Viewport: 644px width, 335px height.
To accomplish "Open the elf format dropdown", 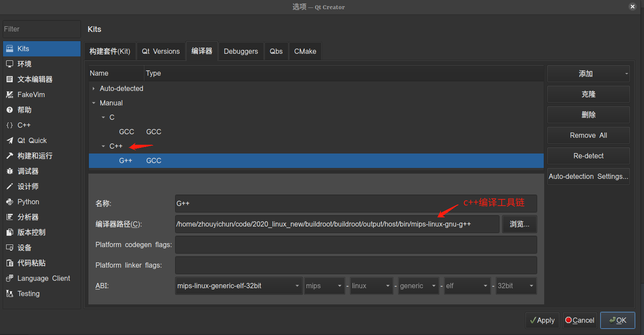I will point(467,286).
